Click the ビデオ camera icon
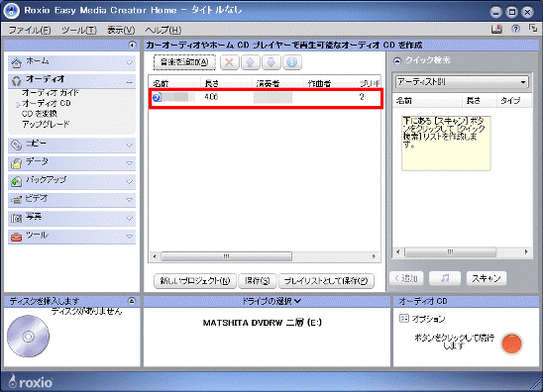The height and width of the screenshot is (392, 543). click(x=16, y=200)
